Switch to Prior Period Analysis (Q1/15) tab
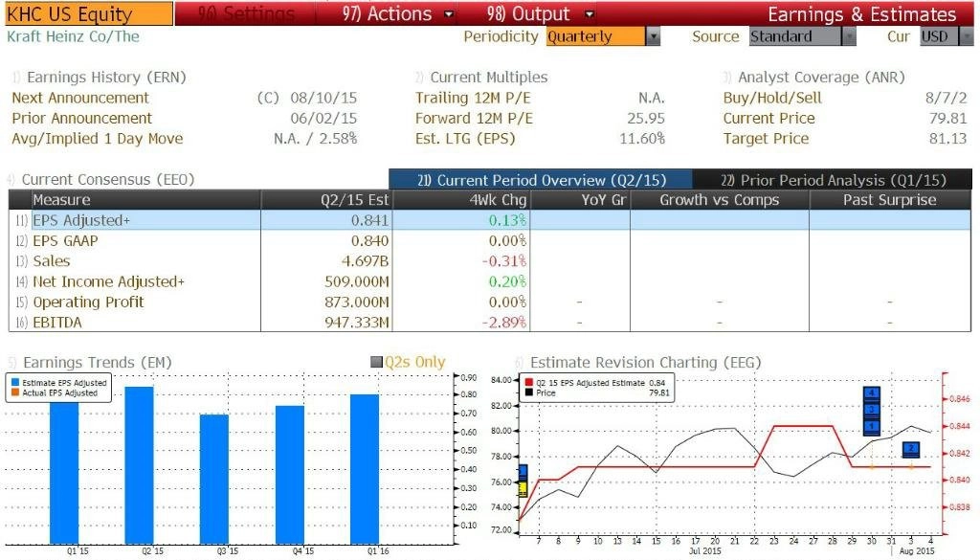The image size is (980, 560). click(x=833, y=180)
